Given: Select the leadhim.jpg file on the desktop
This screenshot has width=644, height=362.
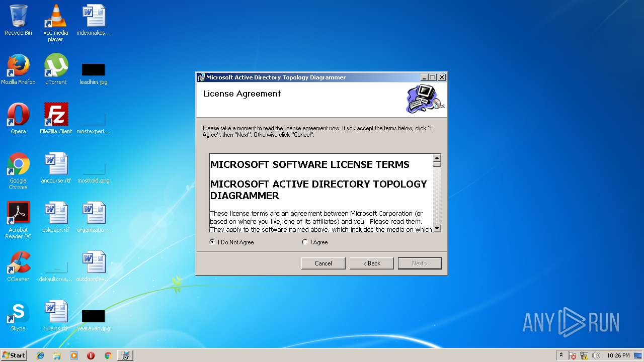Looking at the screenshot, I should pyautogui.click(x=94, y=74).
